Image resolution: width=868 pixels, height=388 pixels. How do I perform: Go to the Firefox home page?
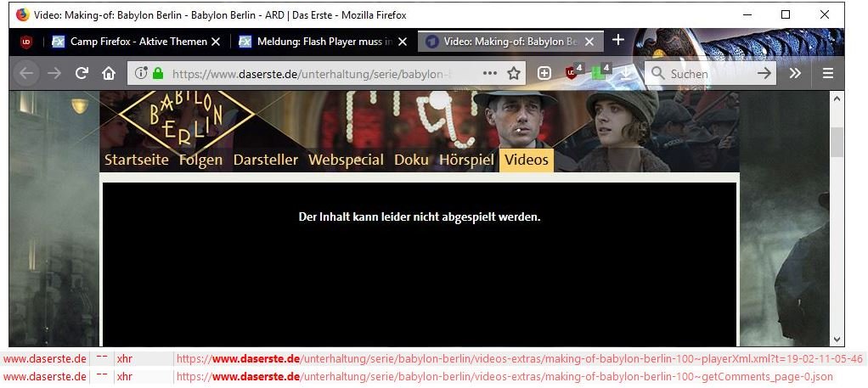[109, 73]
